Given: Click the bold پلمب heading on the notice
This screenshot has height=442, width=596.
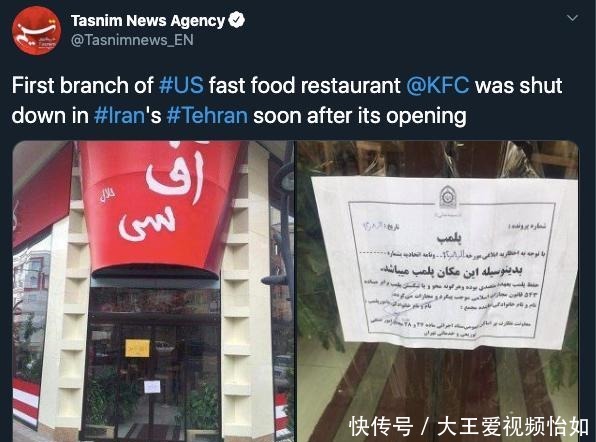Looking at the screenshot, I should coord(449,239).
